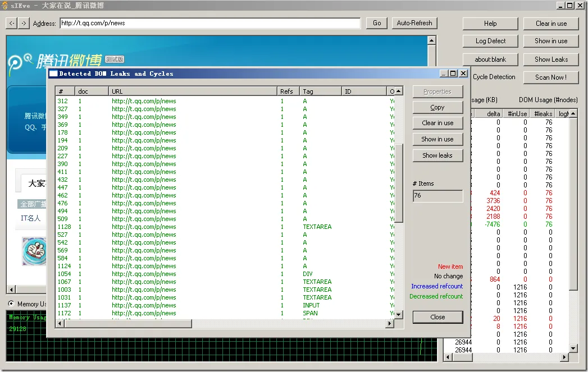Click the back navigation arrow button
The image size is (588, 372).
click(x=12, y=23)
